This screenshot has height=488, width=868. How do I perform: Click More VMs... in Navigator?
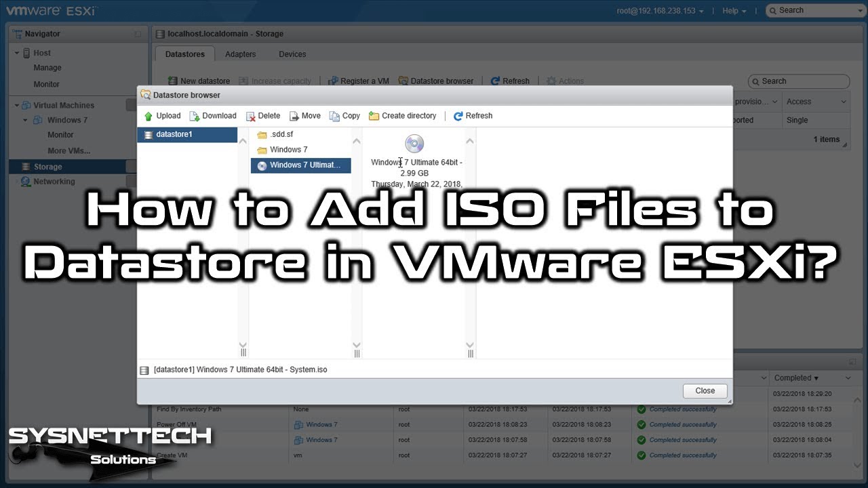pyautogui.click(x=69, y=151)
